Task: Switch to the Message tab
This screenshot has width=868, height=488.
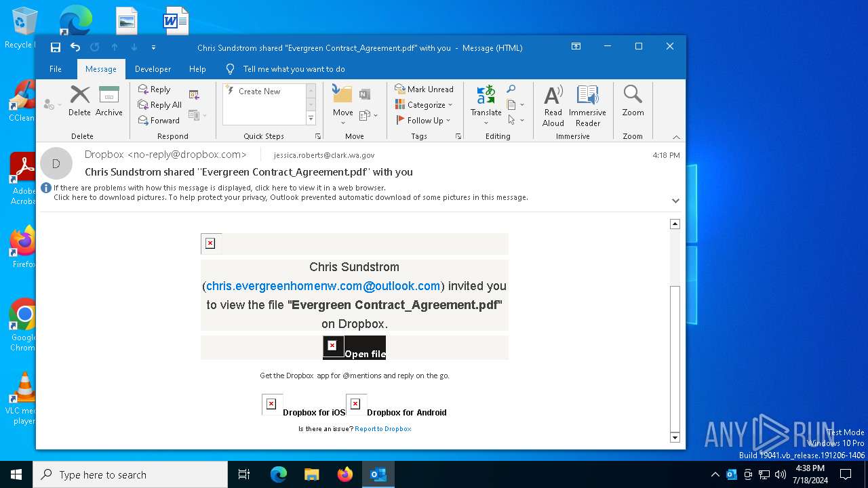Action: (x=101, y=68)
